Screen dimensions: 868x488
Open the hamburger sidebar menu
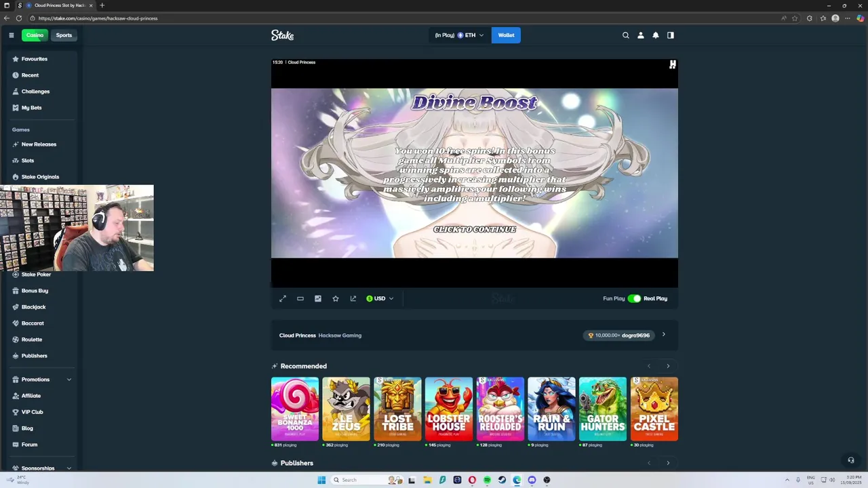click(11, 35)
